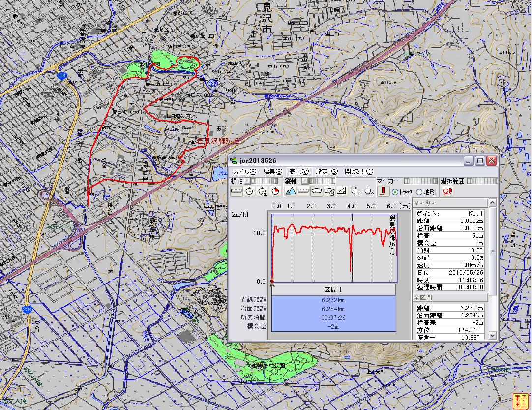The width and height of the screenshot is (532, 410).
Task: Click the red selection-range marker icon
Action: click(x=447, y=191)
